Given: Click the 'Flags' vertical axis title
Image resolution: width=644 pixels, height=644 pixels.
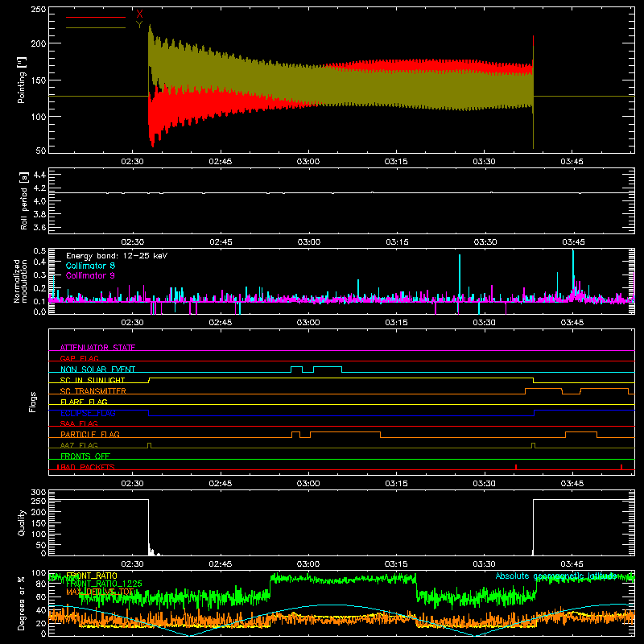Looking at the screenshot, I should [x=32, y=402].
